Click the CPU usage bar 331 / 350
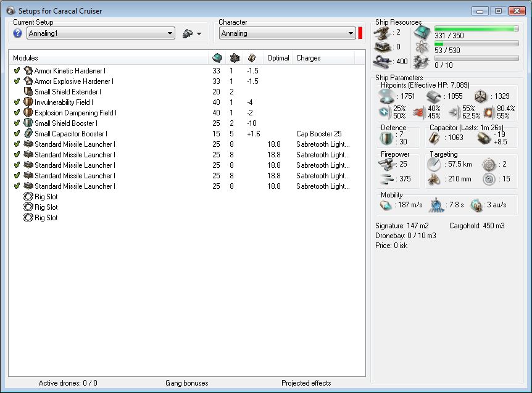The width and height of the screenshot is (532, 393). 476,29
